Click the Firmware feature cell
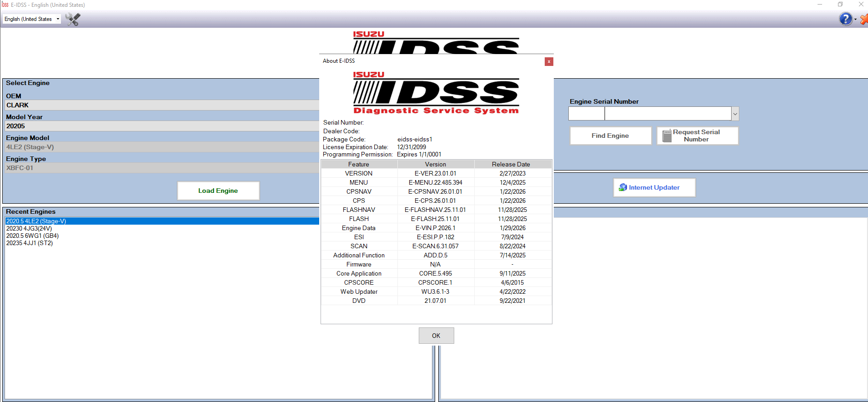The height and width of the screenshot is (402, 868). click(359, 264)
